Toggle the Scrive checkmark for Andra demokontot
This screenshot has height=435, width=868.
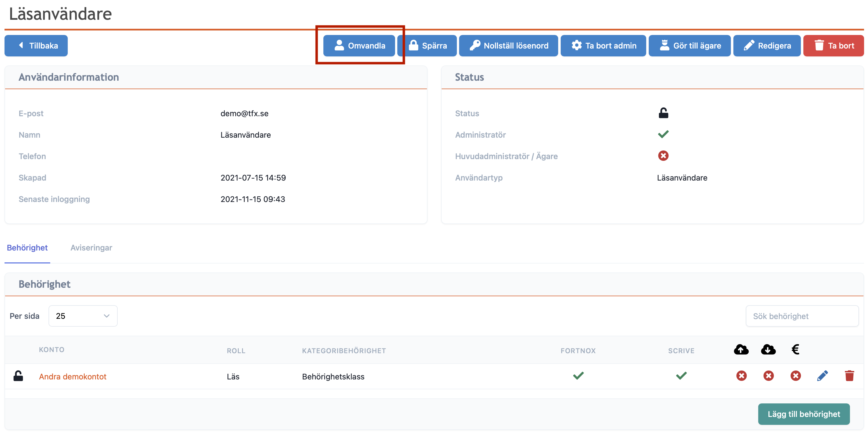pyautogui.click(x=681, y=376)
